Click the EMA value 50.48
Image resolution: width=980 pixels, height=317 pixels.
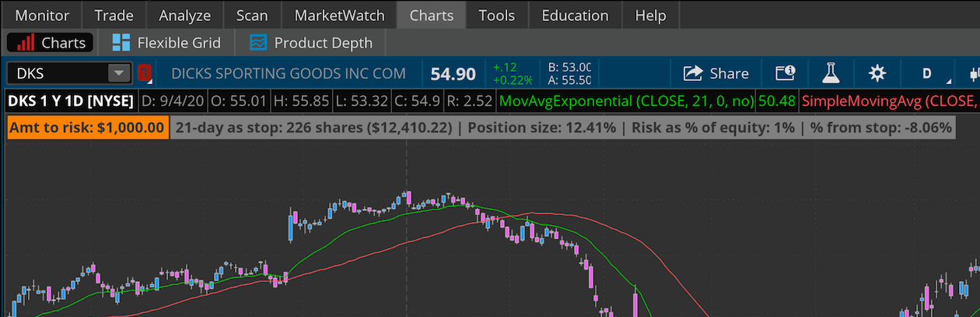click(776, 100)
